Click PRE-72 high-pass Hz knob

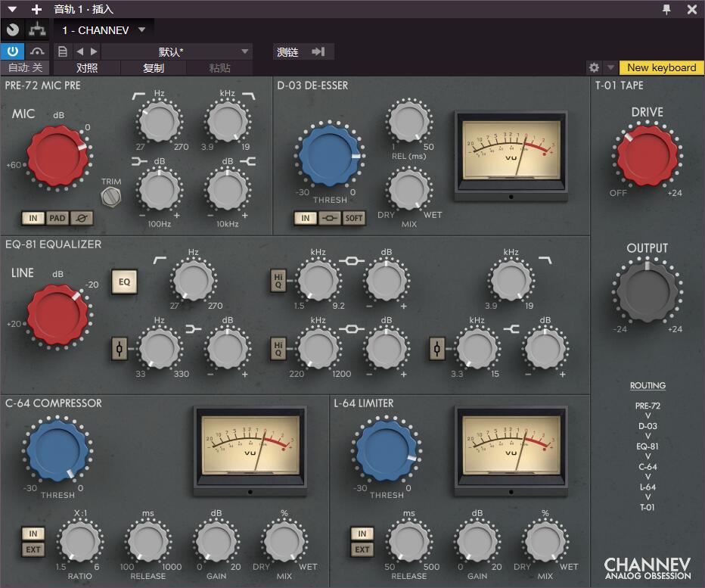pyautogui.click(x=159, y=122)
